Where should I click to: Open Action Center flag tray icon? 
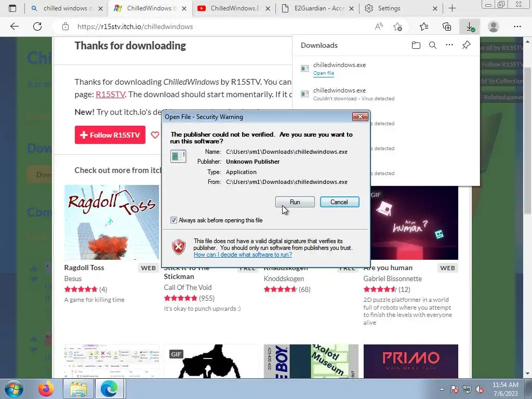(454, 389)
